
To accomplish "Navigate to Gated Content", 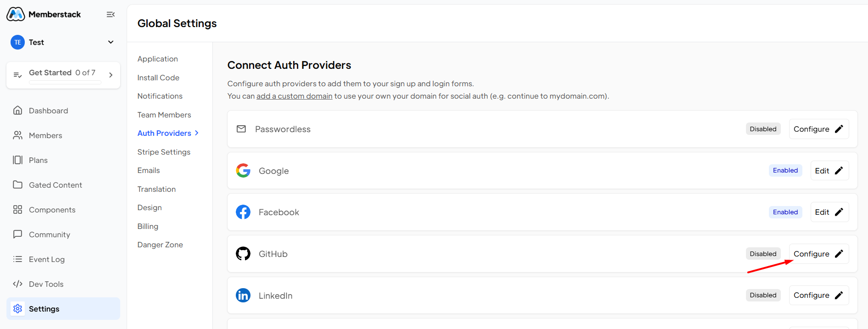I will tap(63, 185).
